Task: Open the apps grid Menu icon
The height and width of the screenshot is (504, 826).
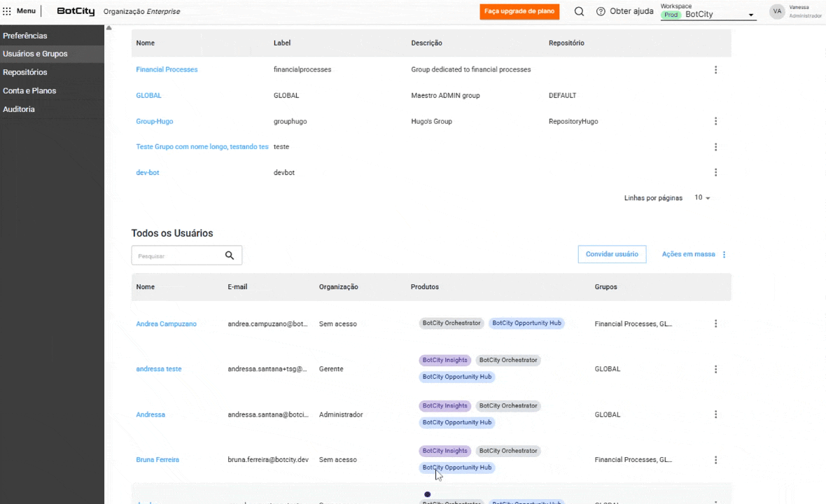Action: [x=7, y=11]
